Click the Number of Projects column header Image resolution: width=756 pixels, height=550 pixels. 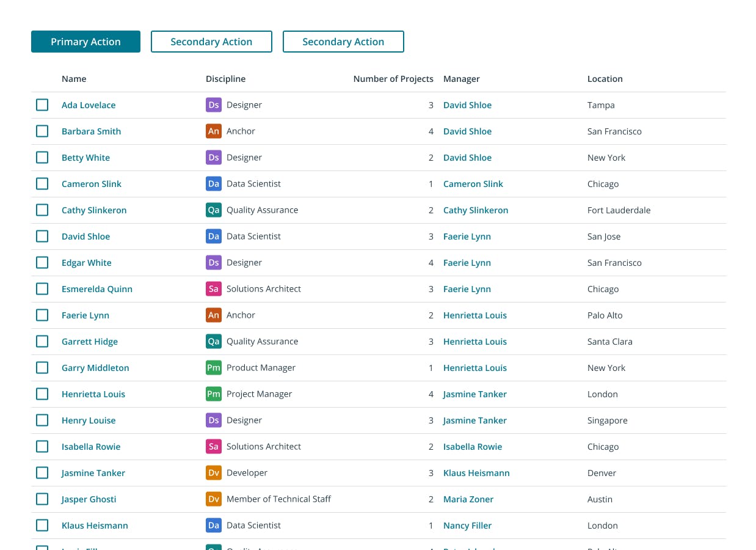pos(393,79)
